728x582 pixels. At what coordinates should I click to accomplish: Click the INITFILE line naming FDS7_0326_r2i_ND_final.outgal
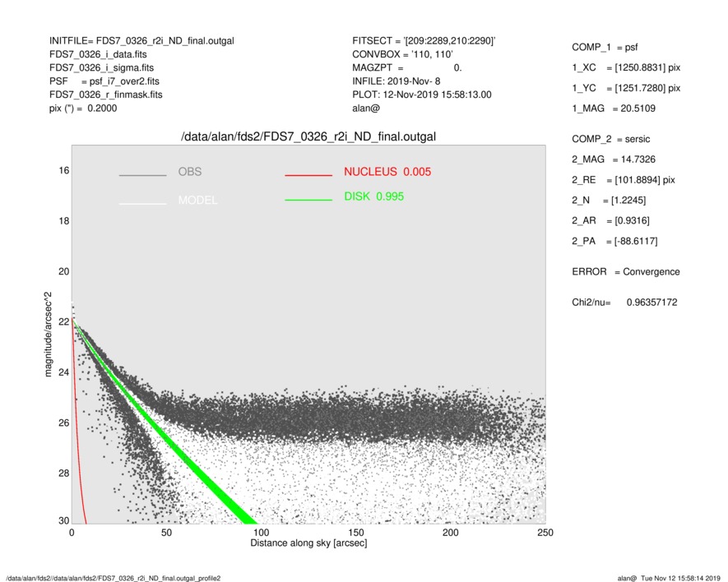pos(141,41)
